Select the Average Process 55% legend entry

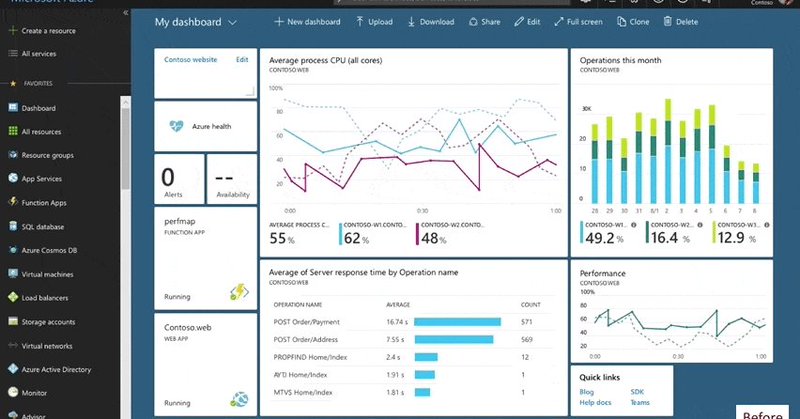(300, 234)
